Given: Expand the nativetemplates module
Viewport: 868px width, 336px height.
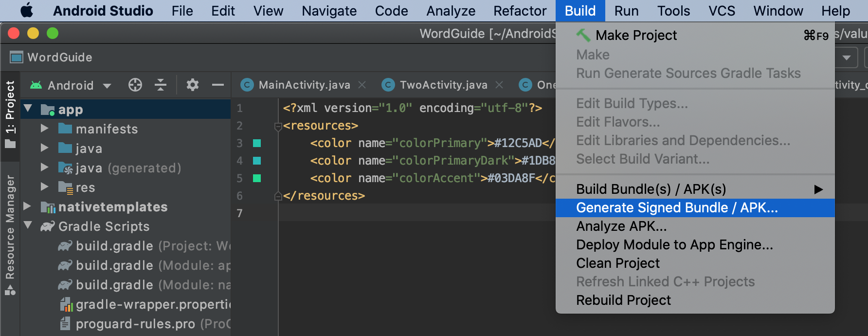Looking at the screenshot, I should [27, 206].
